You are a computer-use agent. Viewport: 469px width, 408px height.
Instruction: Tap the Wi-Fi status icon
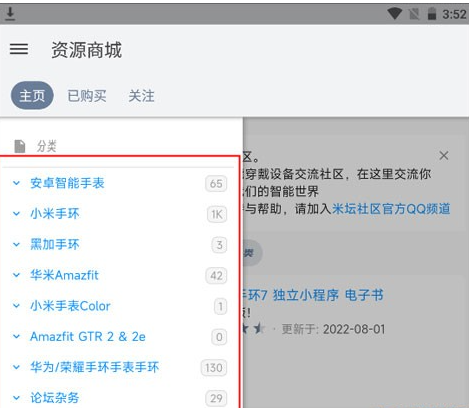coord(395,14)
